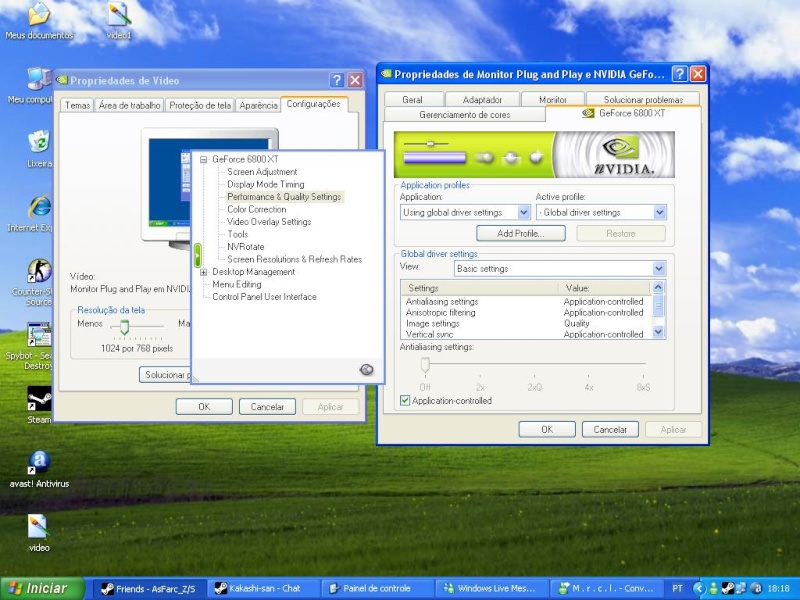Select the Video Overlay Settings tree item
800x600 pixels.
tap(269, 222)
